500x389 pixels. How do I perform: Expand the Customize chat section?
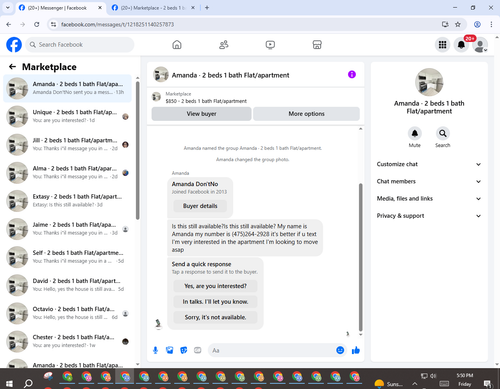click(x=429, y=164)
